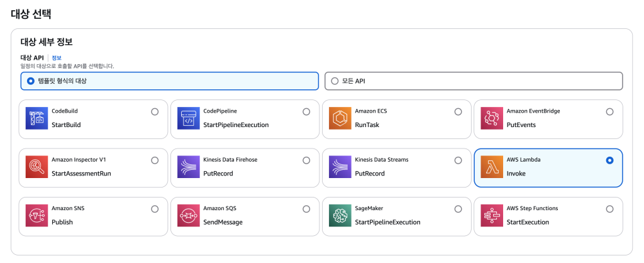Choose the Amazon SQS SendMessage radio button
This screenshot has height=263, width=644.
pyautogui.click(x=306, y=209)
